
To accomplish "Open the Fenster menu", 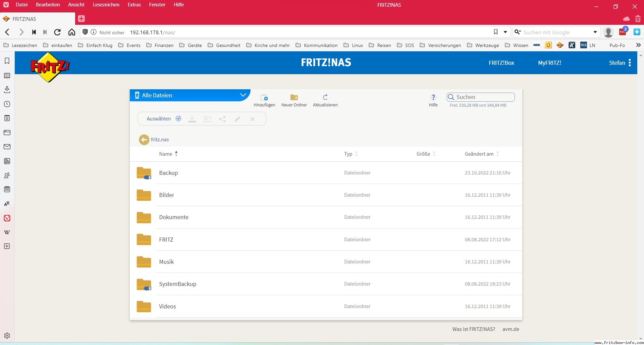I will coord(157,5).
